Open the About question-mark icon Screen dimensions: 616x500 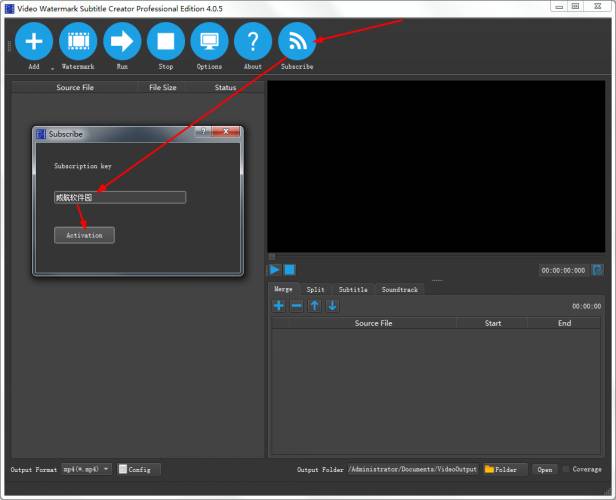253,41
